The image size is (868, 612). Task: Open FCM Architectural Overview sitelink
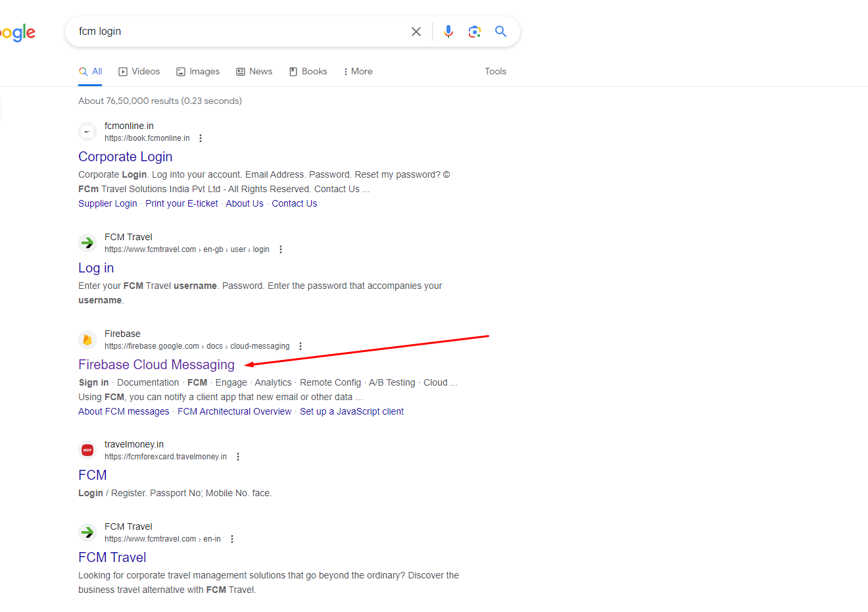234,411
